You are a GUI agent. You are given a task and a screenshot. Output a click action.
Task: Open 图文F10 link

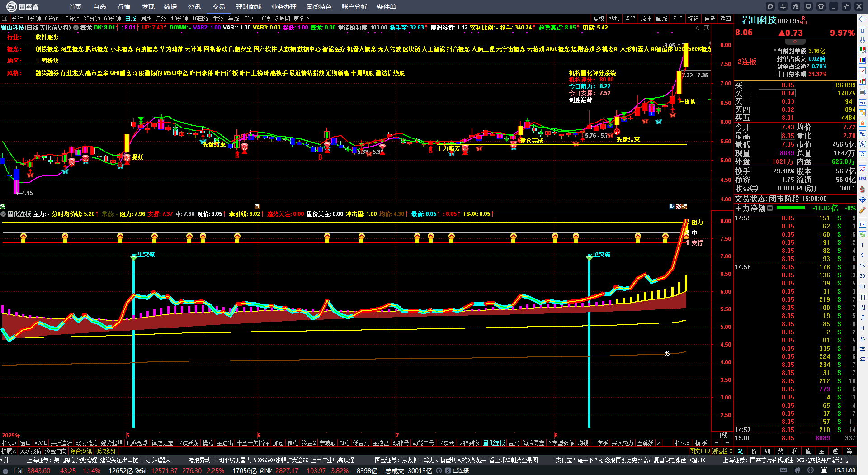[x=700, y=451]
